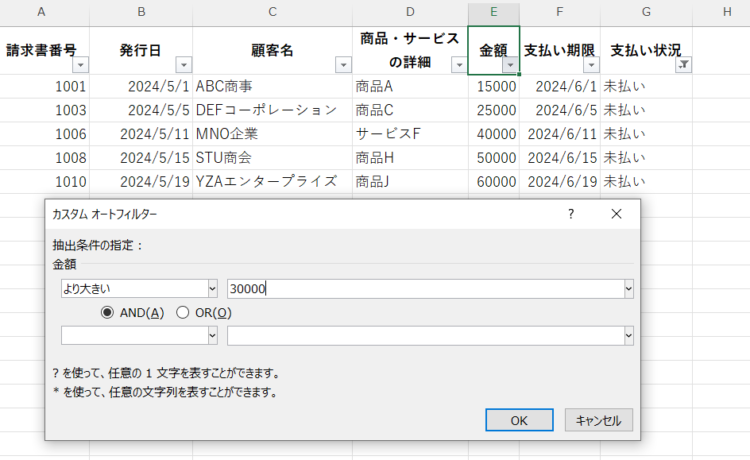Screen dimensions: 750x460
Task: Click the 30000 value input field
Action: [426, 289]
